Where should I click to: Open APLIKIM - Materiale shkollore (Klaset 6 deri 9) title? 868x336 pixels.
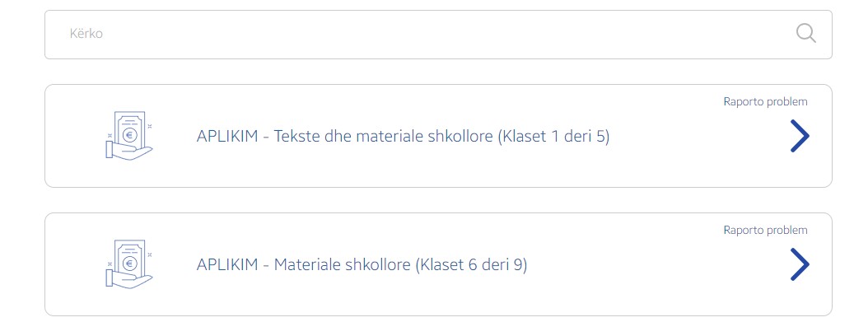click(x=362, y=264)
